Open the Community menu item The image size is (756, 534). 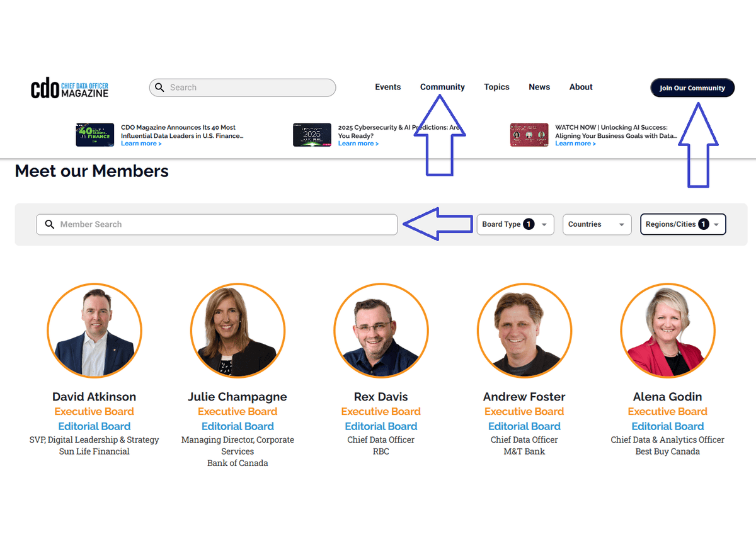click(442, 87)
